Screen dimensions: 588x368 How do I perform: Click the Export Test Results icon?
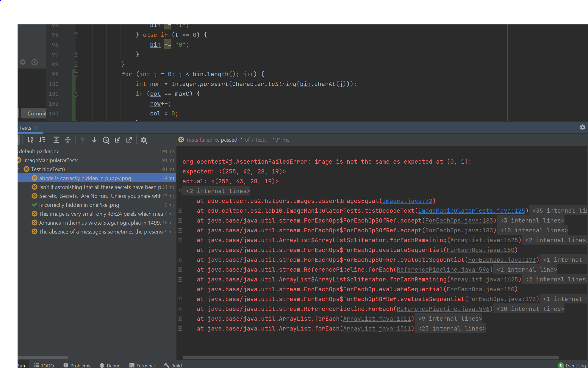pos(129,140)
